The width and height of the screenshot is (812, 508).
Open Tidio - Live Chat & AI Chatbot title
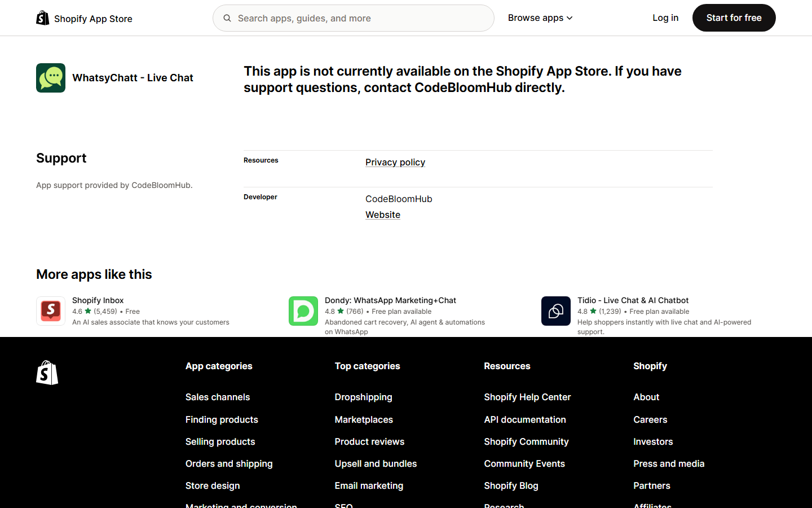pos(633,300)
